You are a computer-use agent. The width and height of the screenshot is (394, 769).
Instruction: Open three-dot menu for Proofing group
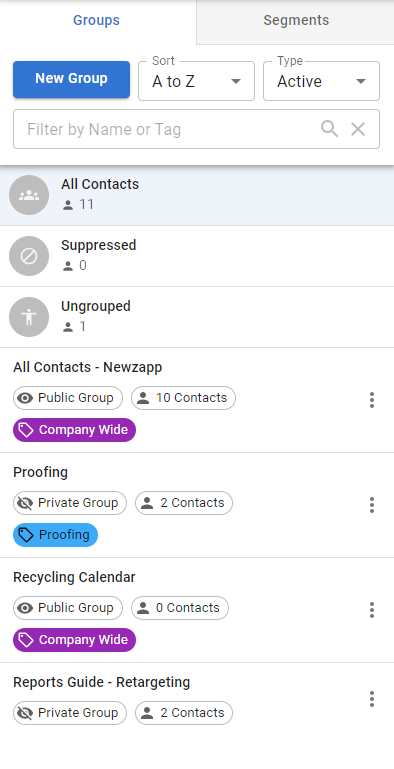pos(372,505)
